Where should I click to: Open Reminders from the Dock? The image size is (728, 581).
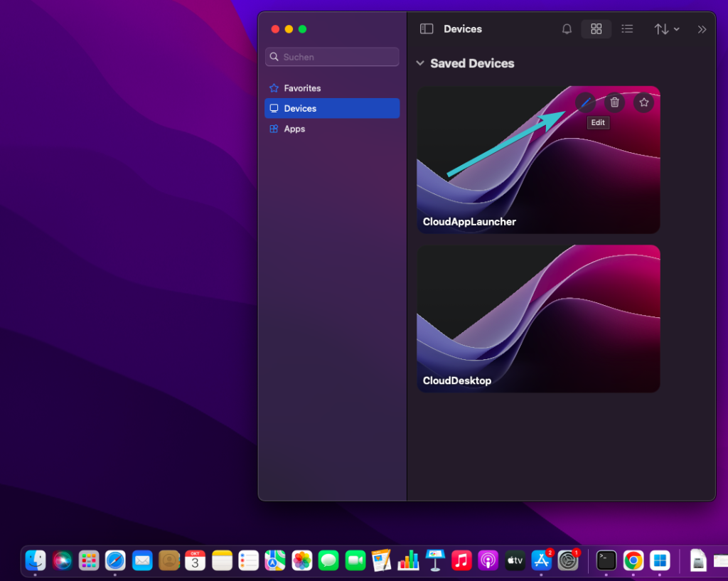tap(248, 560)
